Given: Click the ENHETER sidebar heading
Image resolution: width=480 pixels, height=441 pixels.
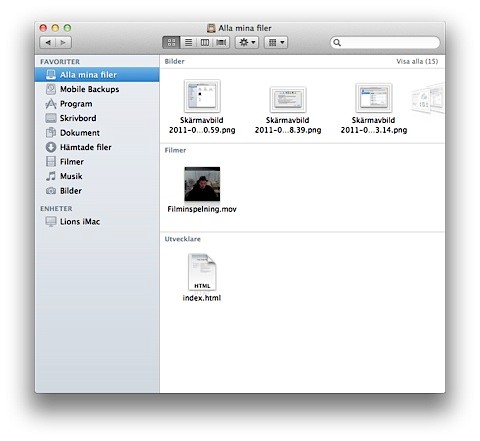Looking at the screenshot, I should coord(56,209).
